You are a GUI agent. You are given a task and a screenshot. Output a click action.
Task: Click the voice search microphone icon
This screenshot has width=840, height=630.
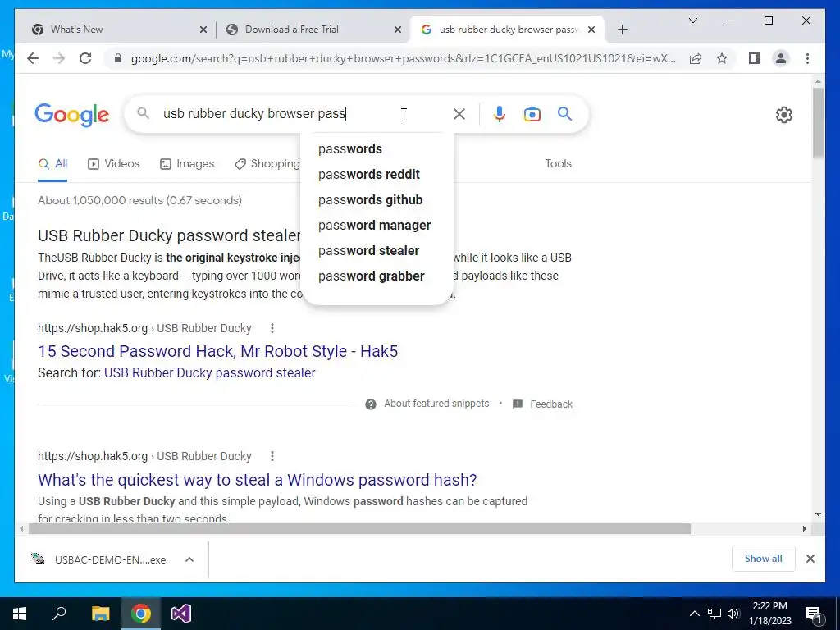coord(499,114)
